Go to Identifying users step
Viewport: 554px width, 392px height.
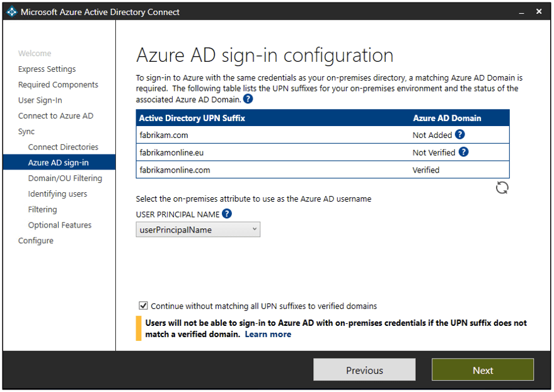[x=57, y=194]
